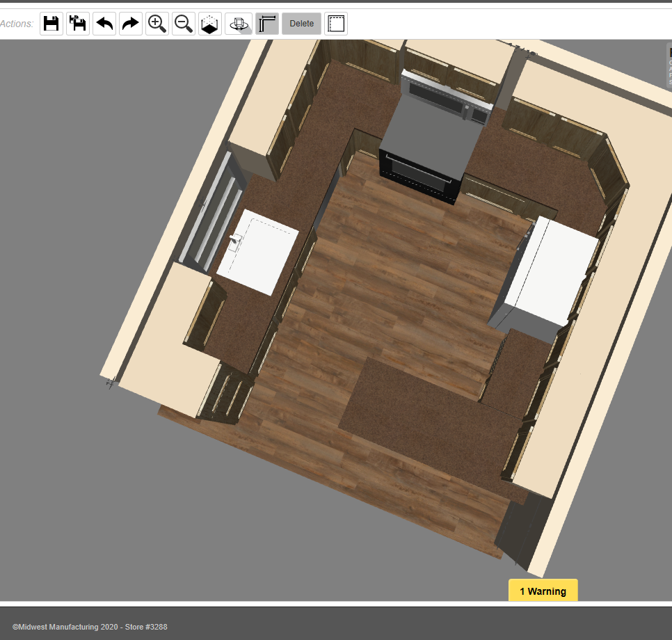The height and width of the screenshot is (640, 672).
Task: Redo the last action
Action: [x=131, y=24]
